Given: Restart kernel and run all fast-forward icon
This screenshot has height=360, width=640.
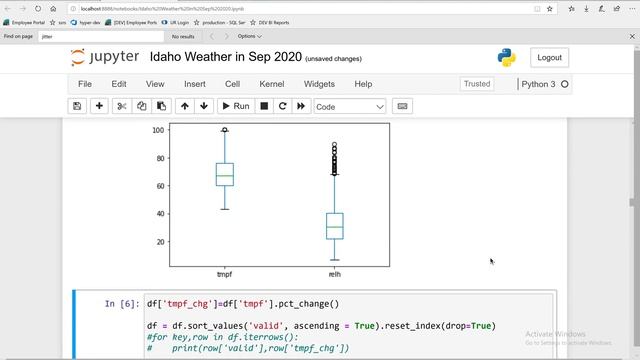Looking at the screenshot, I should coord(301,106).
